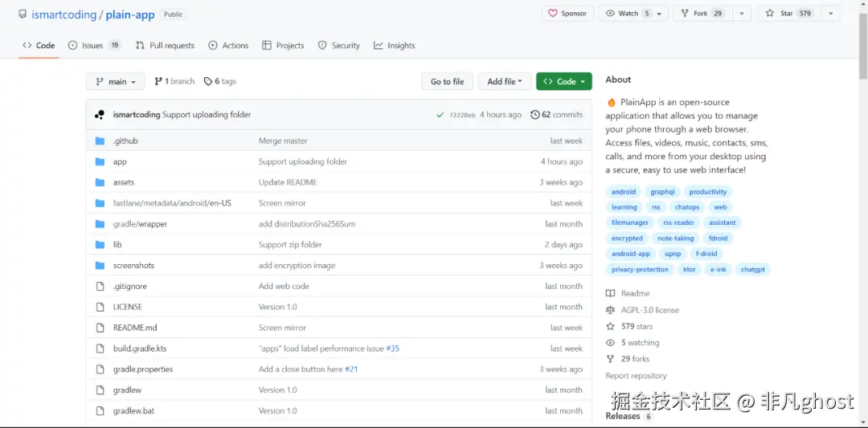
Task: Expand the Fork options dropdown arrow
Action: coord(742,14)
